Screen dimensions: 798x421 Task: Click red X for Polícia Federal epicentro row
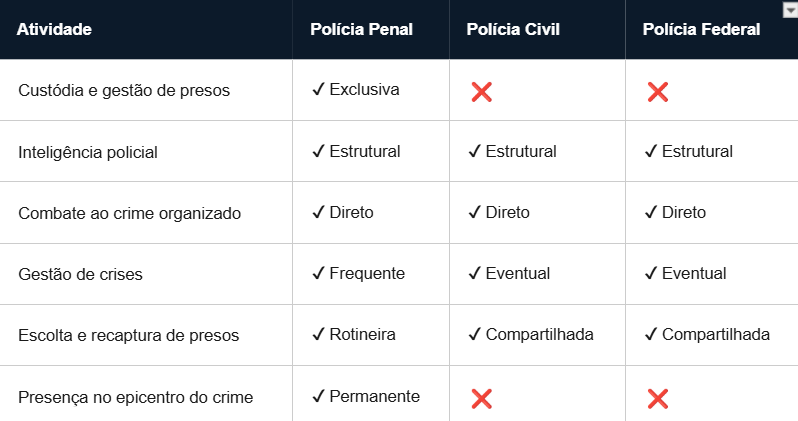(x=657, y=398)
